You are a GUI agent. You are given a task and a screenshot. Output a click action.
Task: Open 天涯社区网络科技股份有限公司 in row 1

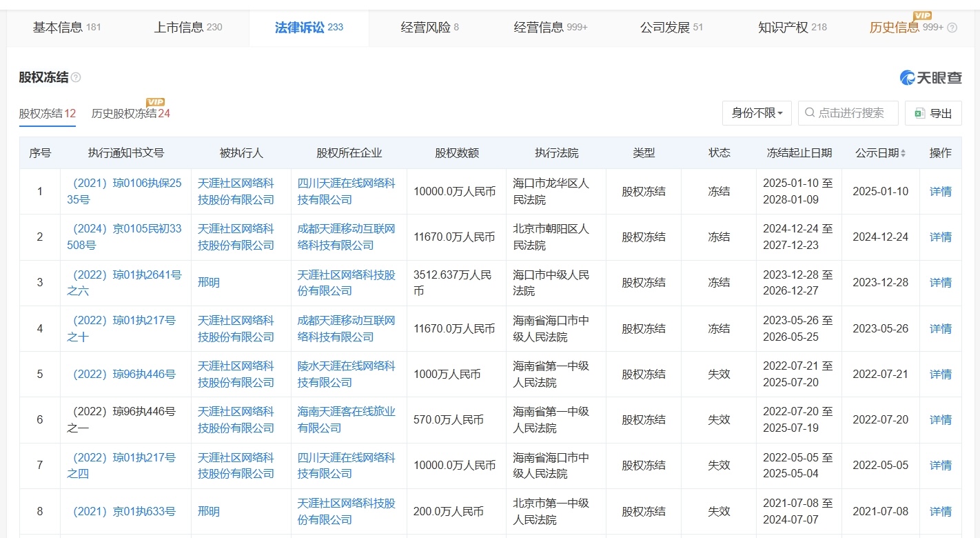[236, 192]
